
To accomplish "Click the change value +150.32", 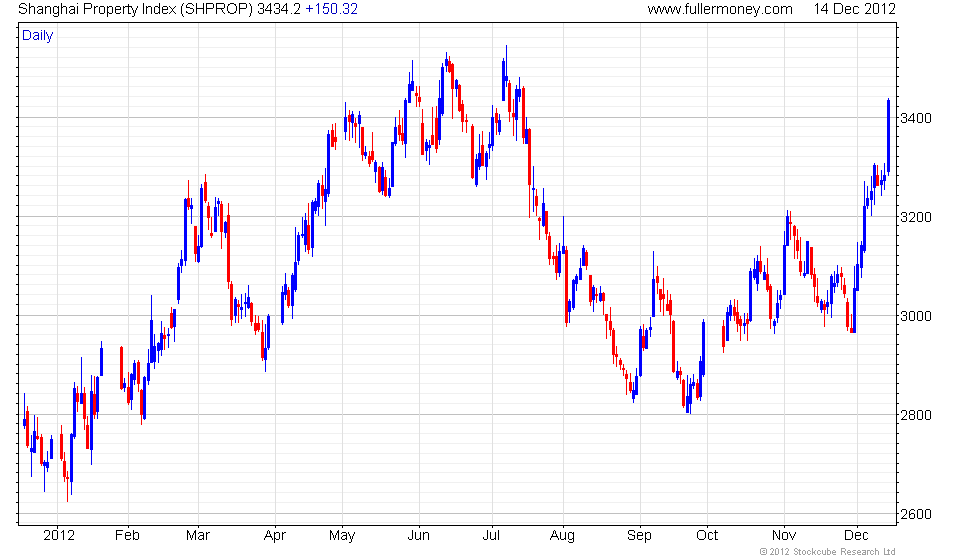I will coord(331,9).
